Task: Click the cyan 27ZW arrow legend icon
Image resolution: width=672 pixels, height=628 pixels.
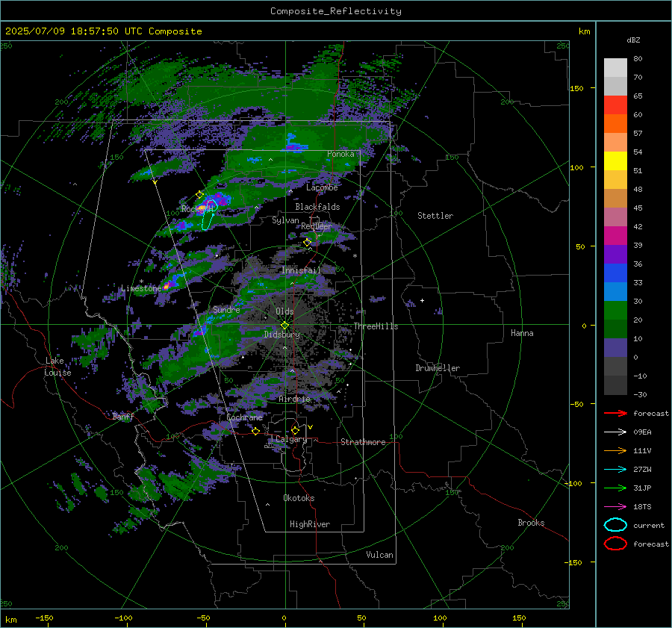Action: coord(615,470)
